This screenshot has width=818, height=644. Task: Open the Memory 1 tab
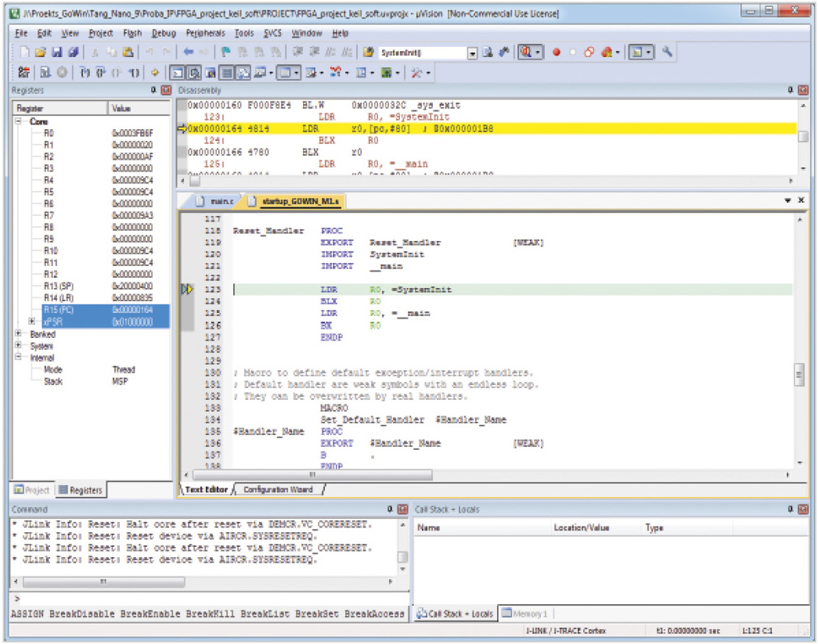(525, 613)
